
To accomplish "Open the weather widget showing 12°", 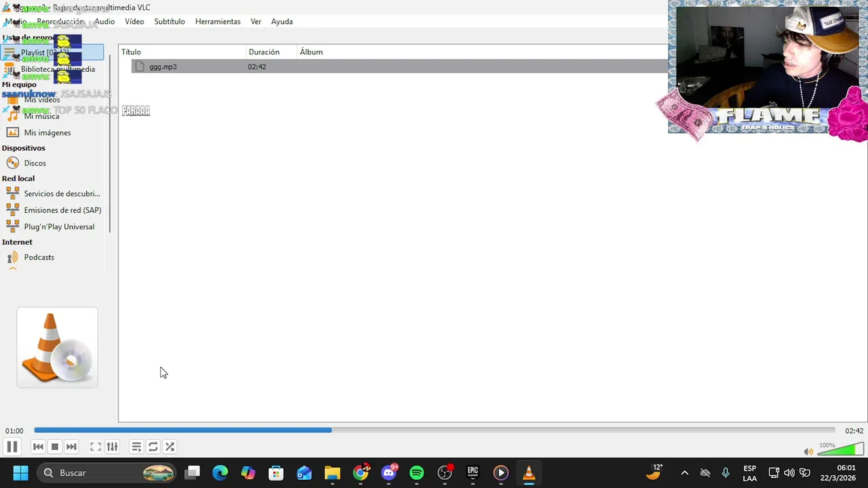I will [x=654, y=472].
